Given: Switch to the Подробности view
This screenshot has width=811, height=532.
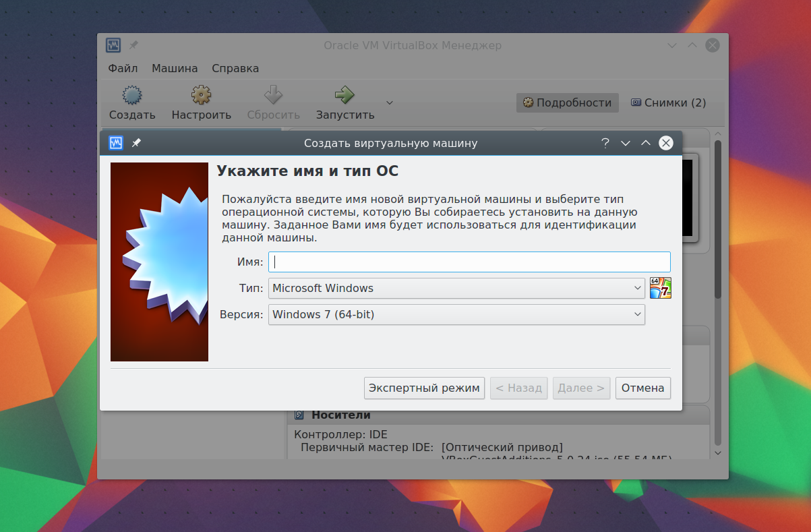Looking at the screenshot, I should (568, 102).
